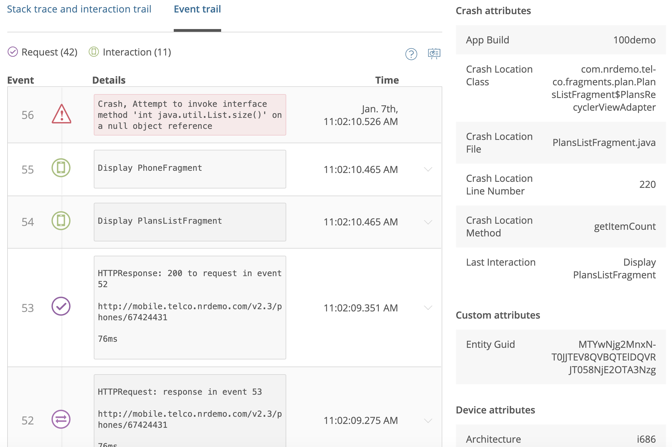Select the PlansListFragment.java file value

tap(604, 143)
